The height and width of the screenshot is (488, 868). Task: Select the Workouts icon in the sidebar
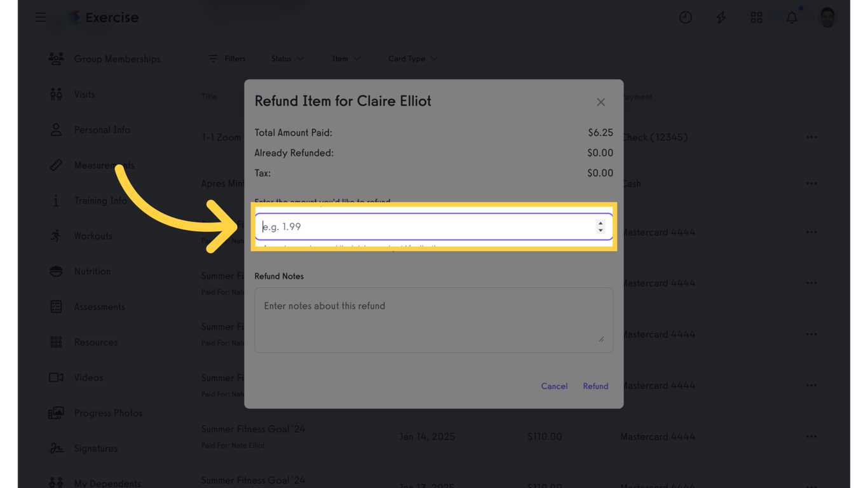coord(56,236)
